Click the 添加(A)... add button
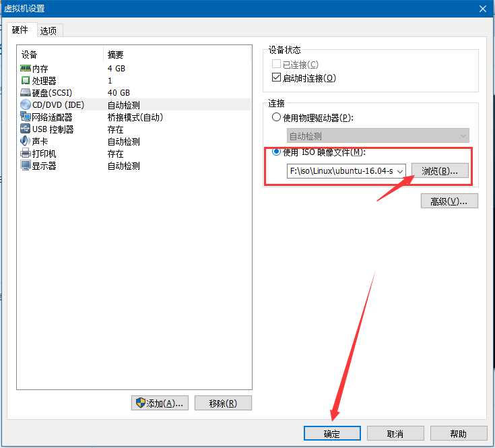Viewport: 495px width, 448px height. (x=160, y=403)
